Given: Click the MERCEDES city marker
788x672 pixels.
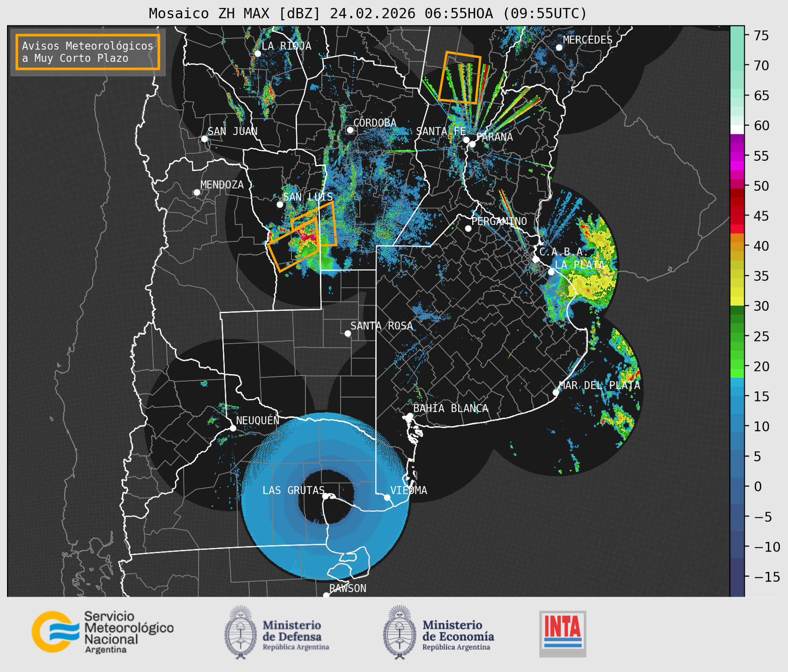Looking at the screenshot, I should 559,47.
